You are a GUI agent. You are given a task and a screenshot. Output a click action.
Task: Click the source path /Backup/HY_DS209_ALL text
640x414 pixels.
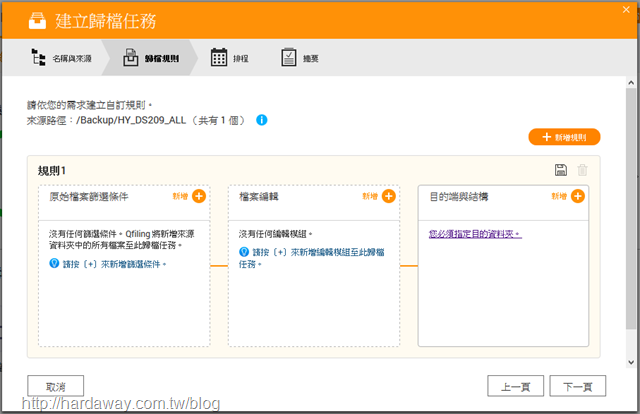pyautogui.click(x=131, y=120)
